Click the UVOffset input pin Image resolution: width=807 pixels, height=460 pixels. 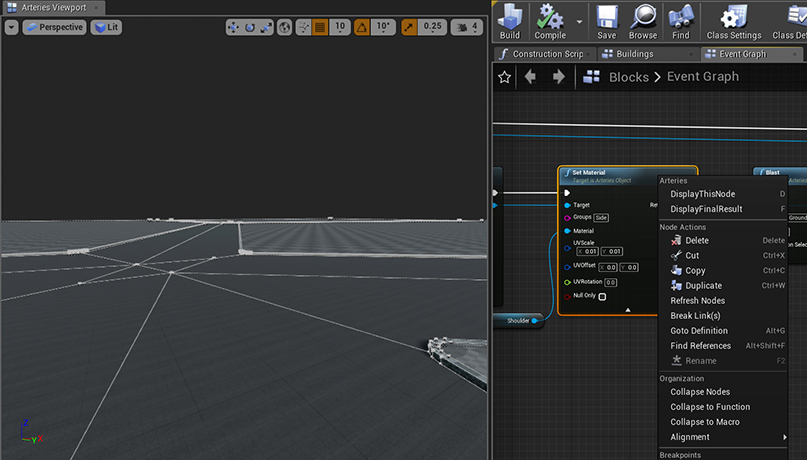tap(567, 267)
